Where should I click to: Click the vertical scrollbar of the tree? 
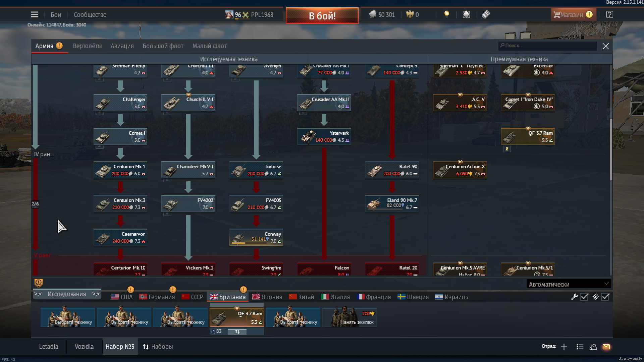pyautogui.click(x=611, y=150)
